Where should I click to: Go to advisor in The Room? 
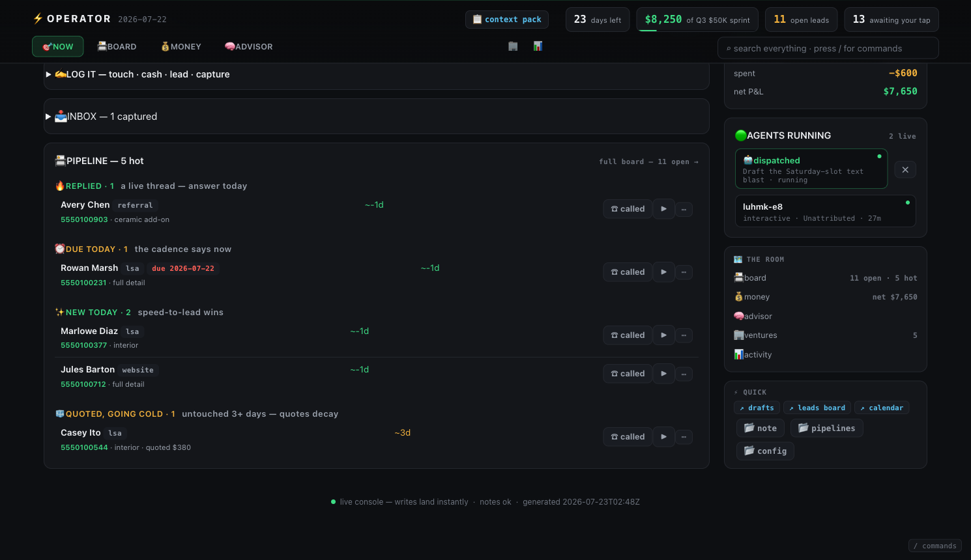pos(826,316)
